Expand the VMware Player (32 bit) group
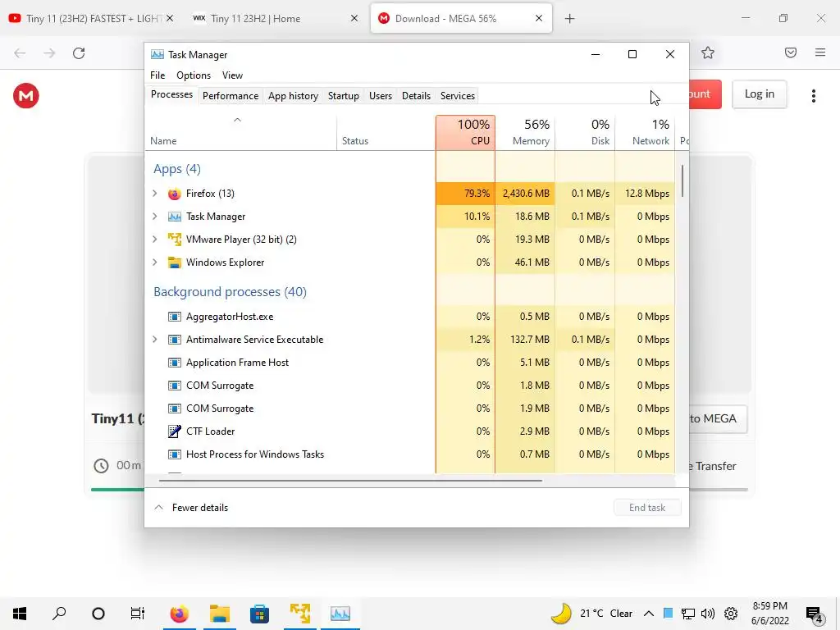840x630 pixels. click(x=155, y=240)
